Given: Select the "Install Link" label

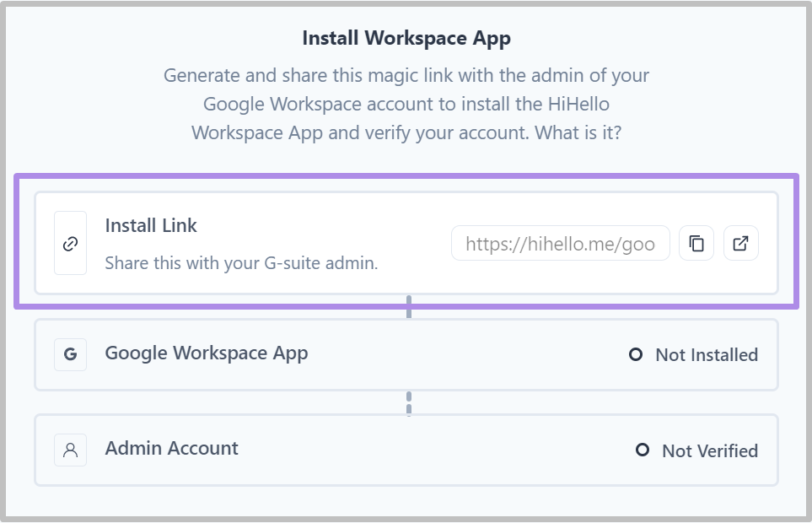Looking at the screenshot, I should click(151, 226).
